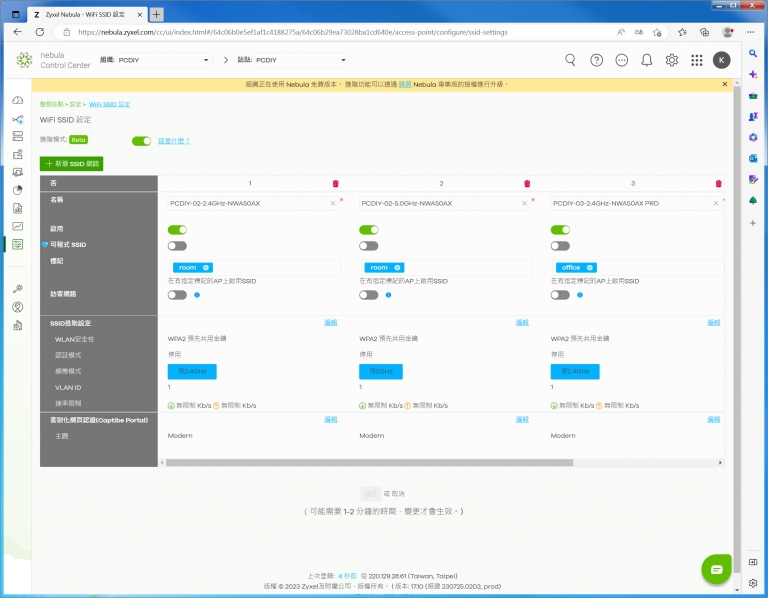This screenshot has height=598, width=768.
Task: Open the building organization icon in sidebar
Action: click(x=18, y=325)
